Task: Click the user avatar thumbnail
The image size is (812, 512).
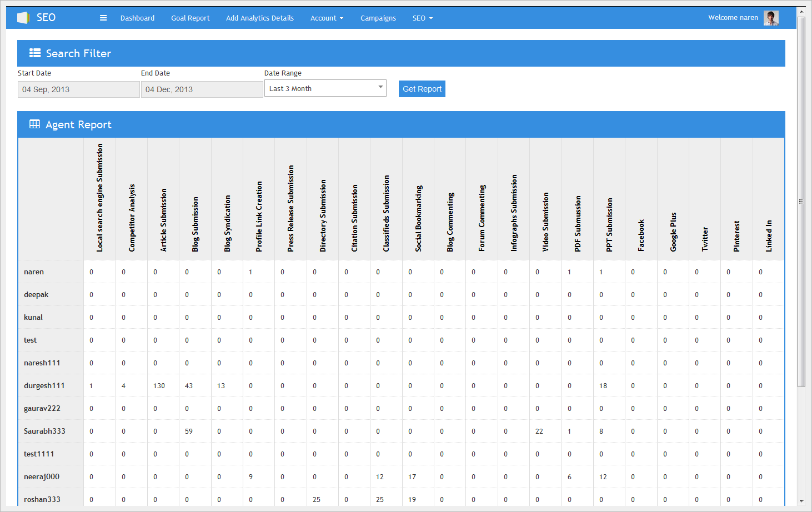Action: click(x=771, y=18)
